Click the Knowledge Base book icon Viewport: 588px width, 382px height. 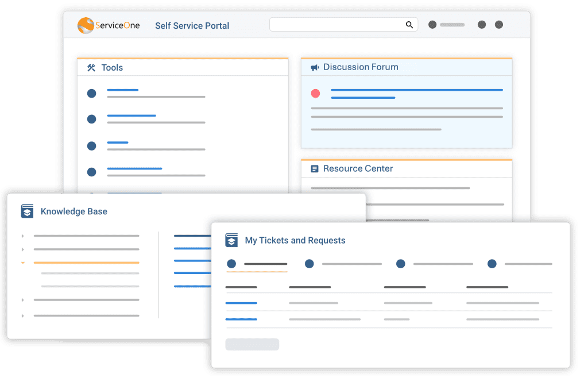(27, 211)
